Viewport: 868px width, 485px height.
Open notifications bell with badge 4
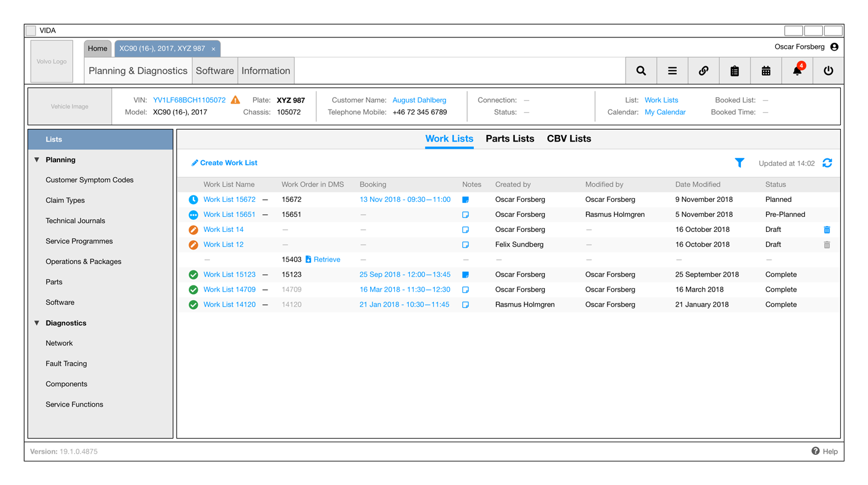pyautogui.click(x=797, y=70)
